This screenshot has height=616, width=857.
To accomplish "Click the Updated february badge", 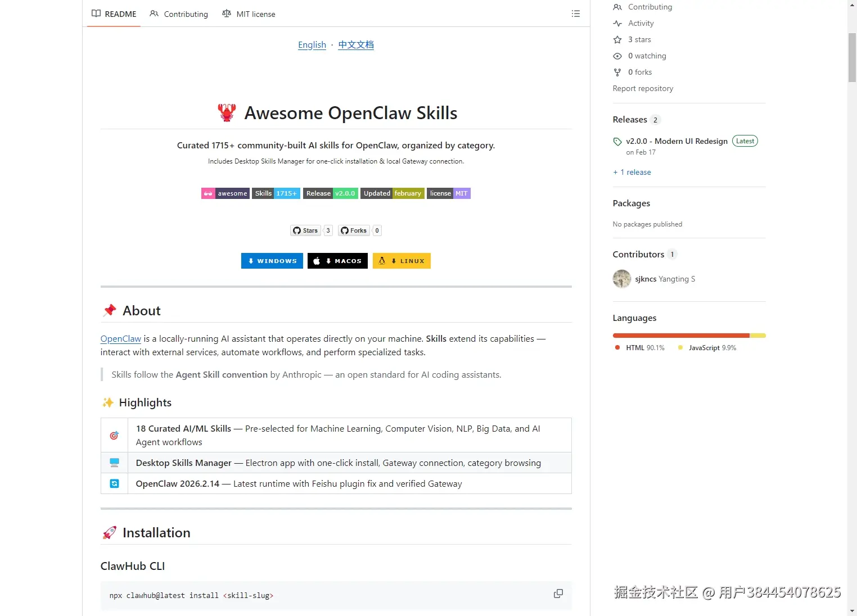I will click(393, 193).
